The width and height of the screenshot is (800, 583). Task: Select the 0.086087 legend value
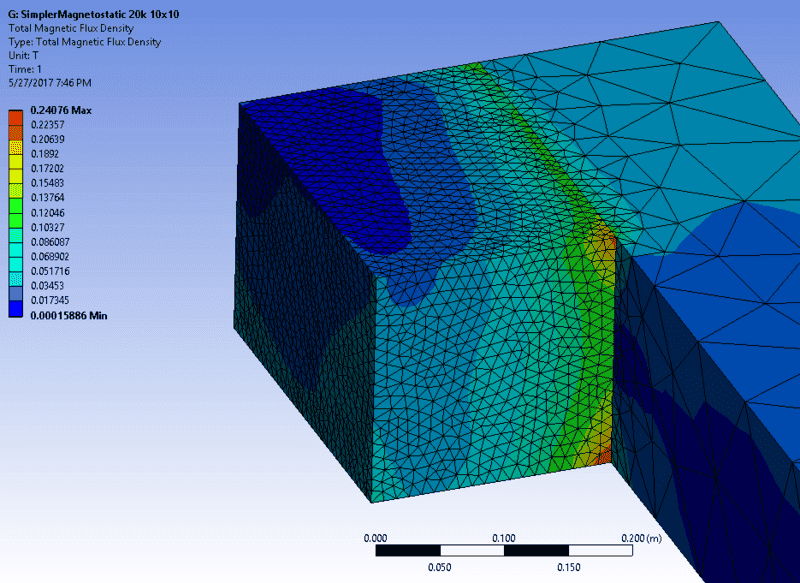point(50,242)
